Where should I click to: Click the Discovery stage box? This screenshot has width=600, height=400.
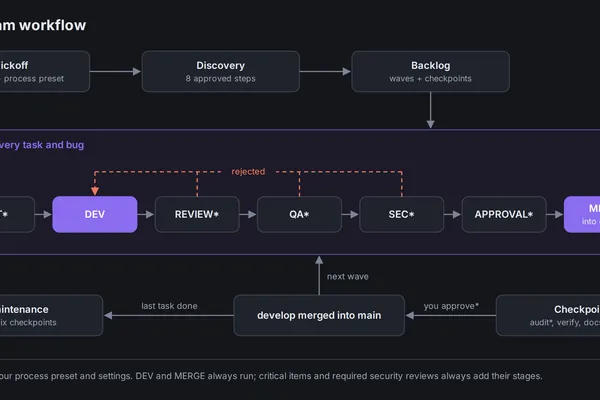pyautogui.click(x=220, y=71)
